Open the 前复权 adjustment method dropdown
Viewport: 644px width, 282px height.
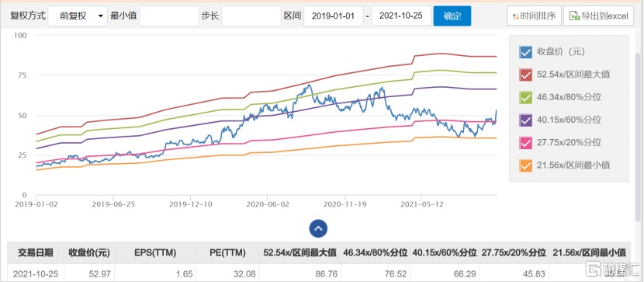click(x=78, y=16)
